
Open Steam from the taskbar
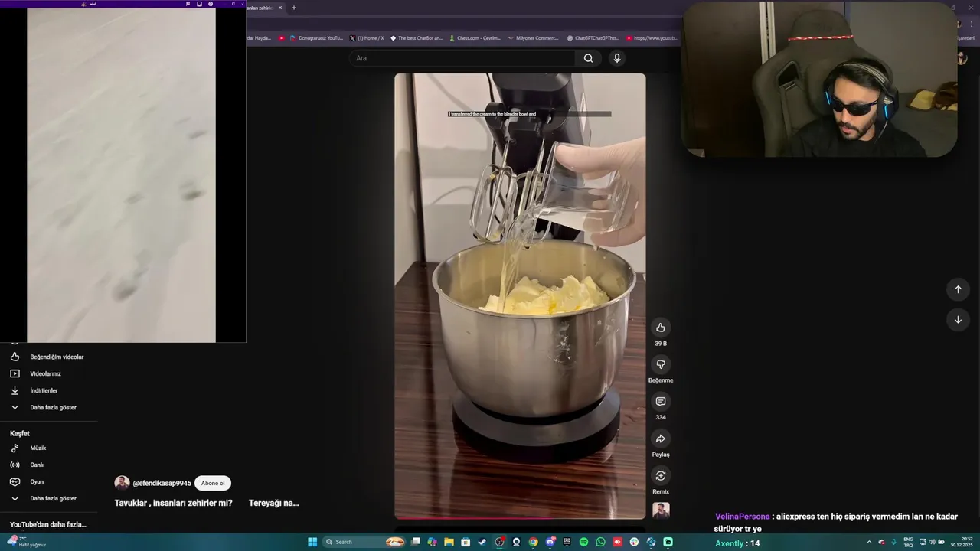coord(482,542)
